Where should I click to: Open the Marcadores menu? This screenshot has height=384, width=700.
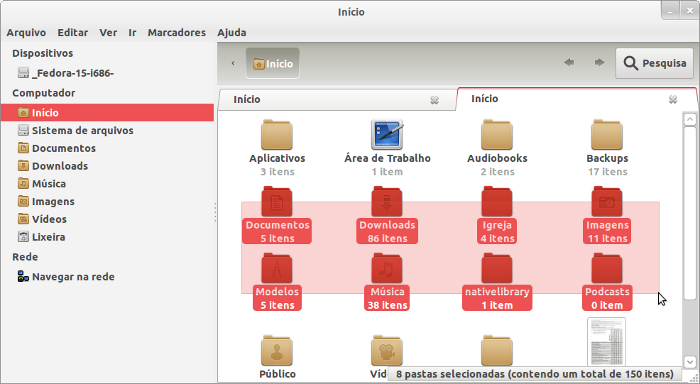176,33
